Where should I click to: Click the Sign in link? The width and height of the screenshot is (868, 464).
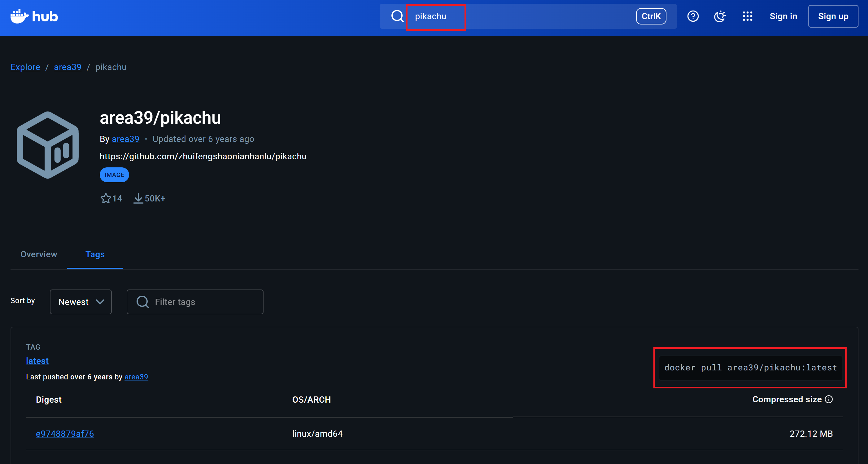783,16
